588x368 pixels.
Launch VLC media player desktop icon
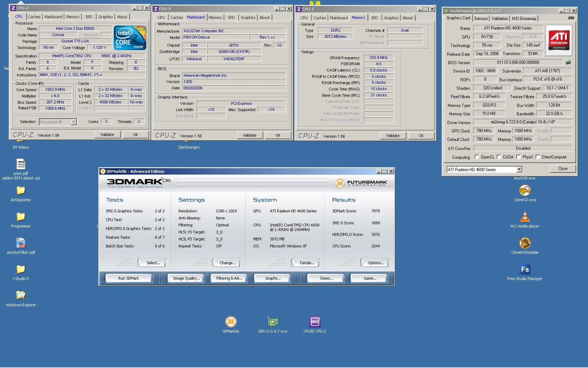coord(525,216)
